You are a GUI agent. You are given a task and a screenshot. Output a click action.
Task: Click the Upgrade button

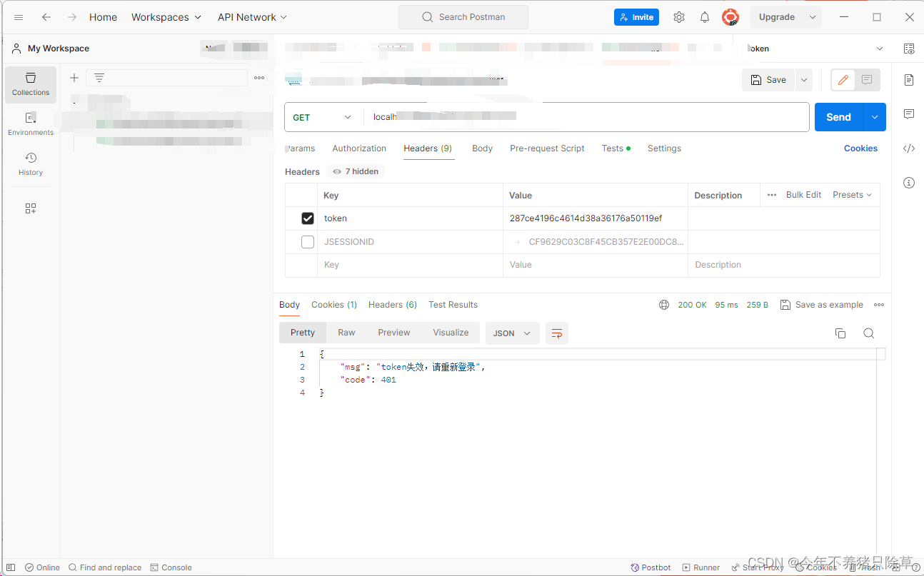tap(777, 17)
